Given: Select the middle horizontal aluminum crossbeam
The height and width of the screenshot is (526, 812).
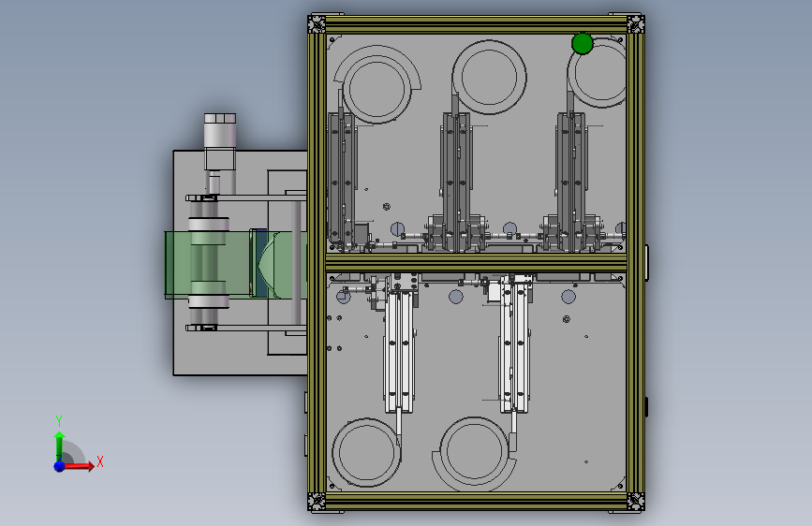Looking at the screenshot, I should click(477, 264).
